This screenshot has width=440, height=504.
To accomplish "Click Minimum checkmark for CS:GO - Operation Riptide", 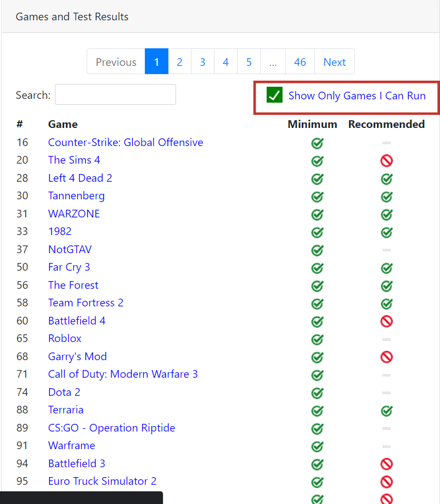I will pyautogui.click(x=317, y=428).
